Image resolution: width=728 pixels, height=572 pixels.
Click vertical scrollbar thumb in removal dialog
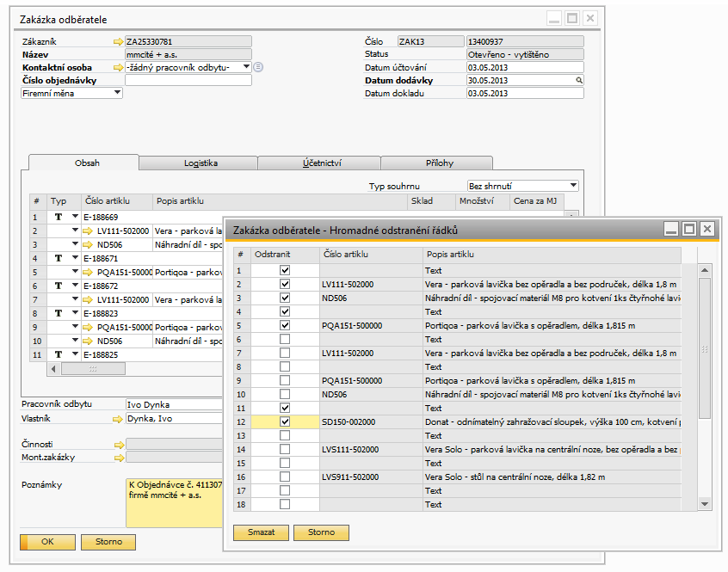[x=705, y=348]
